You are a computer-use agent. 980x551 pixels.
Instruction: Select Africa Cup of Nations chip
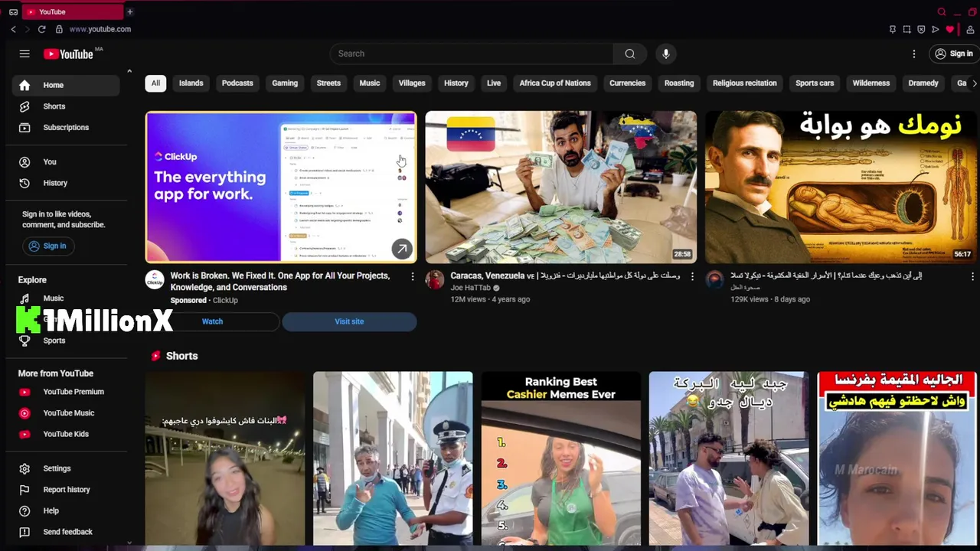pyautogui.click(x=555, y=83)
